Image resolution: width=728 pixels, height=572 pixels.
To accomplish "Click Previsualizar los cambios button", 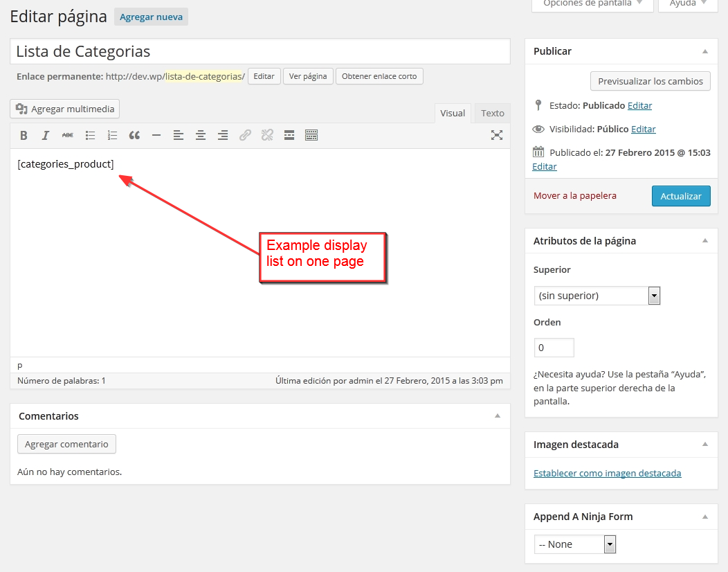I will [x=650, y=81].
